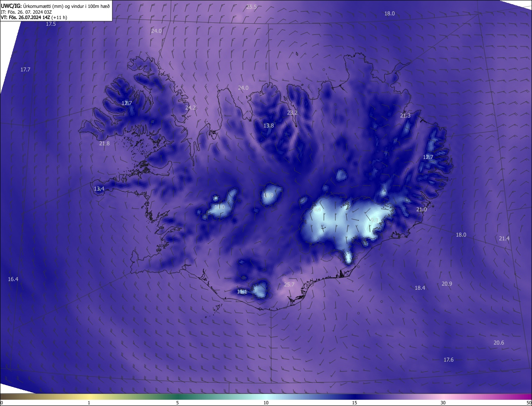Click the 'IT: Fös. 26. 07. 2024 03Z' line

[x=25, y=12]
